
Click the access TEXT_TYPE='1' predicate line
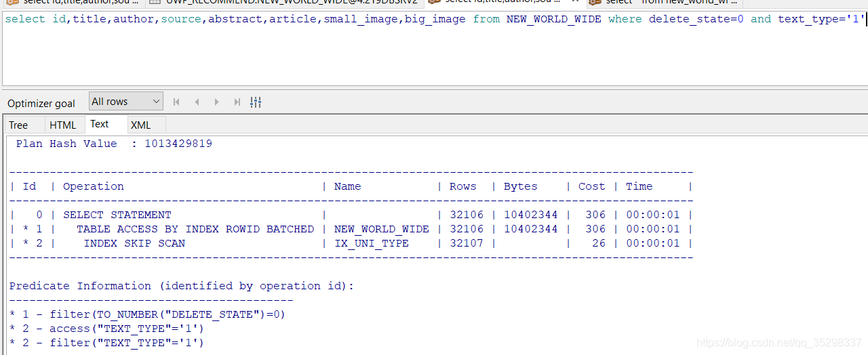pyautogui.click(x=106, y=329)
